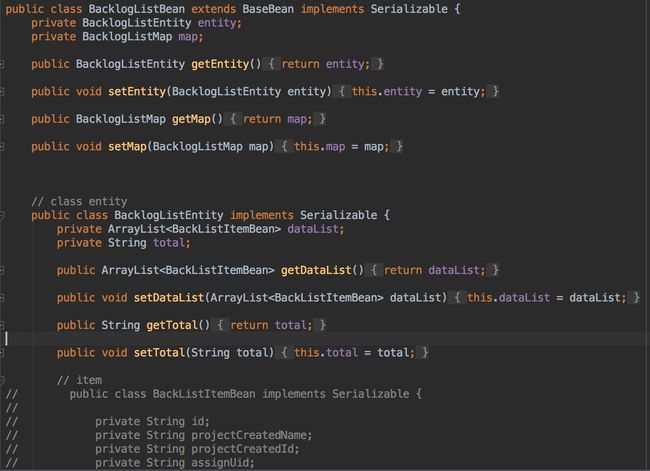Click the getTotal method name
Screen dimensions: 650x471
coord(172,325)
